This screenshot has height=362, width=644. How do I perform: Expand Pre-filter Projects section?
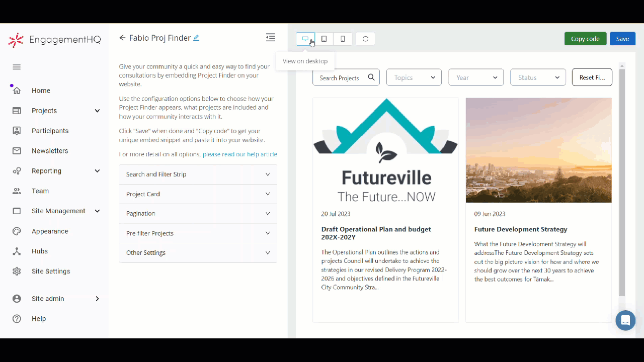[198, 233]
